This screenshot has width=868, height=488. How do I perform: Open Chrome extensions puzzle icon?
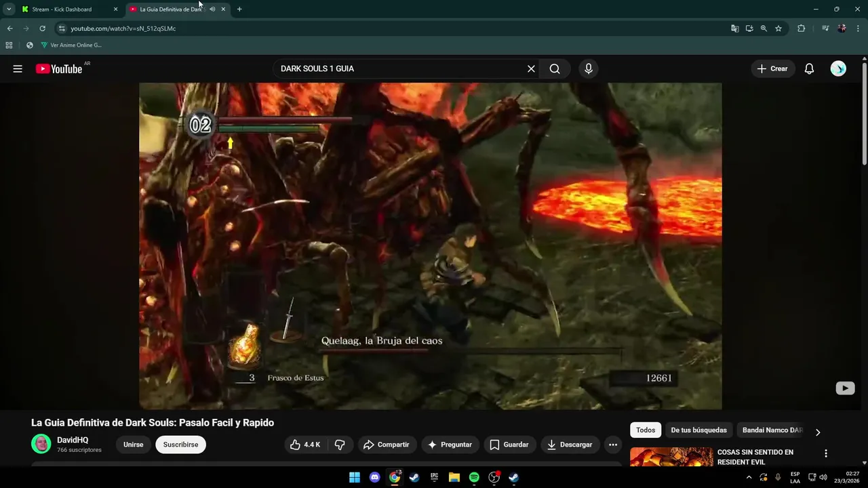(801, 28)
